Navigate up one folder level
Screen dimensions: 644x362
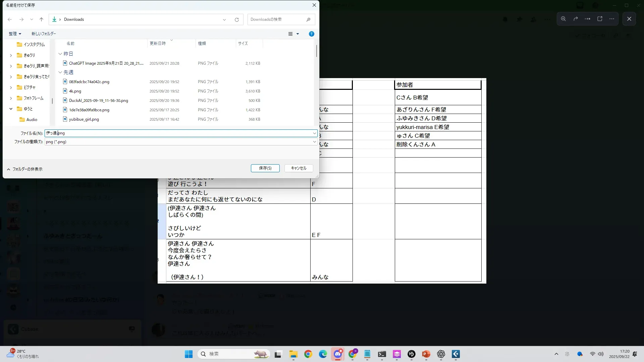pos(41,19)
